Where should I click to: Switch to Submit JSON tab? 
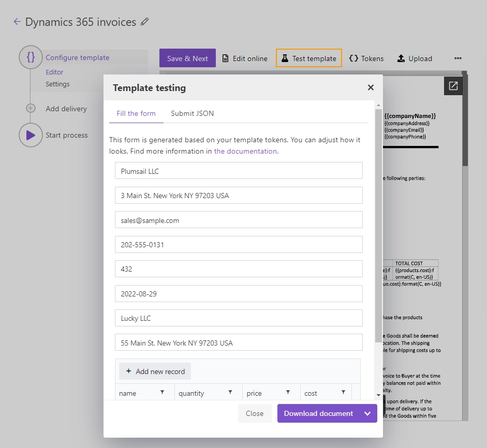192,113
